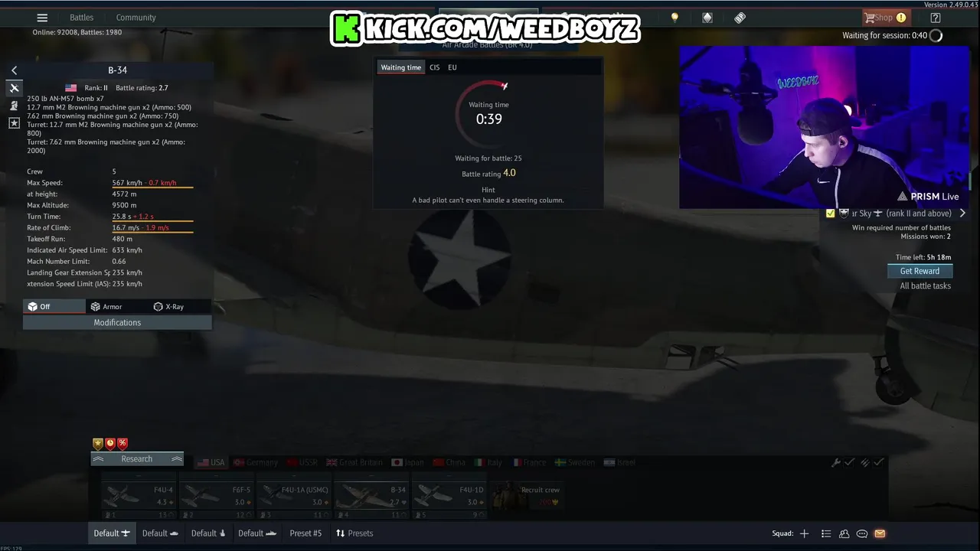Click the white tag icon in top bar
The width and height of the screenshot is (980, 551).
pyautogui.click(x=707, y=18)
